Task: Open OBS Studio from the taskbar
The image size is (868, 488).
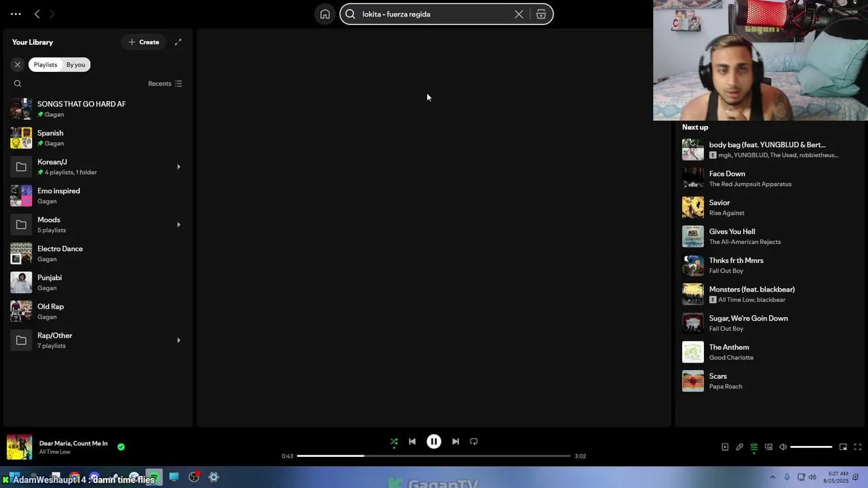Action: (x=194, y=477)
